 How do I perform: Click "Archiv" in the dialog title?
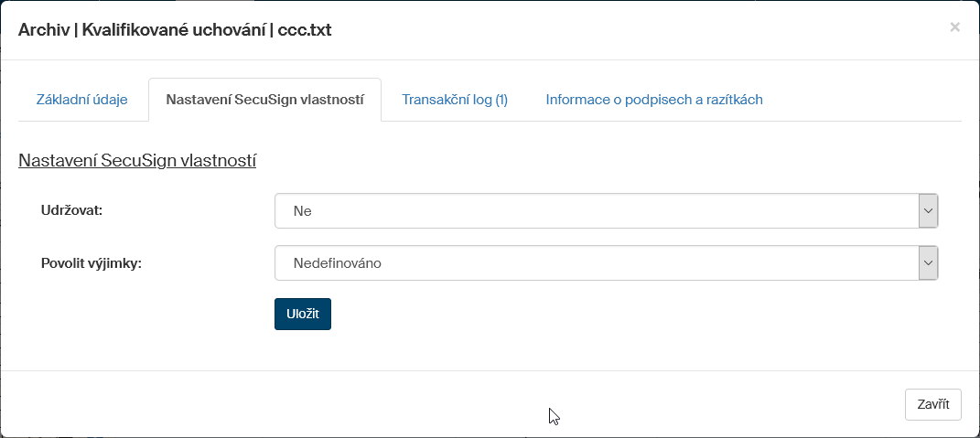[x=42, y=30]
